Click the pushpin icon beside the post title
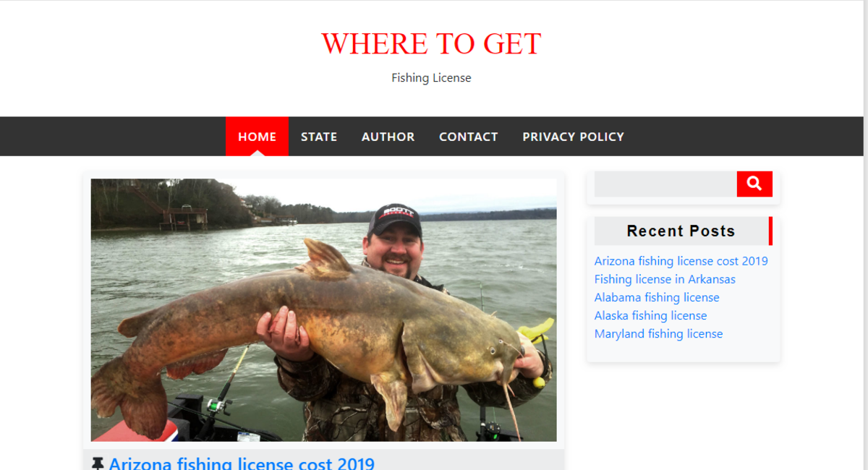The width and height of the screenshot is (868, 470). click(x=98, y=463)
